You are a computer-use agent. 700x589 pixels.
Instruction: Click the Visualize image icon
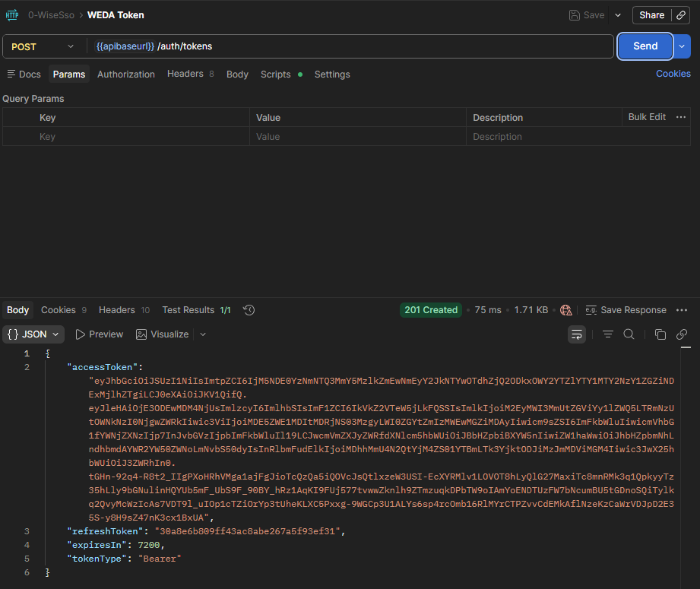[141, 334]
